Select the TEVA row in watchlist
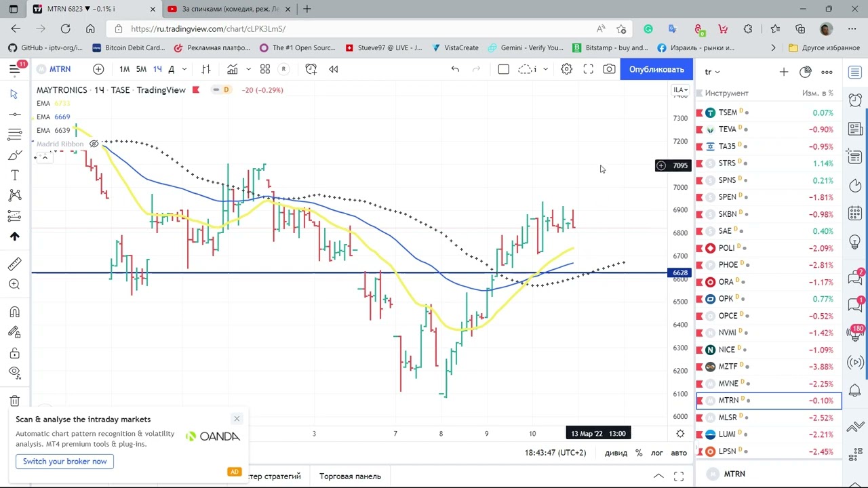Screen dimensions: 868x488 (769, 129)
